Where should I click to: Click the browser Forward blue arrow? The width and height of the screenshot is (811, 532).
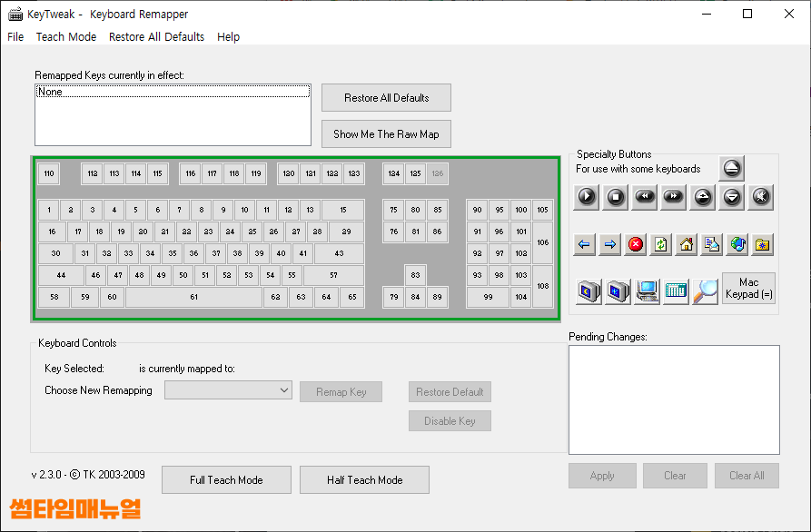609,244
